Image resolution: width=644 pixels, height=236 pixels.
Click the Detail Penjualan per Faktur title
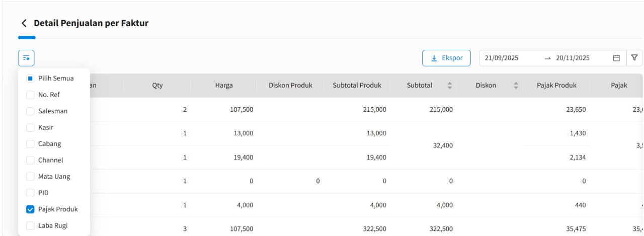coord(91,23)
